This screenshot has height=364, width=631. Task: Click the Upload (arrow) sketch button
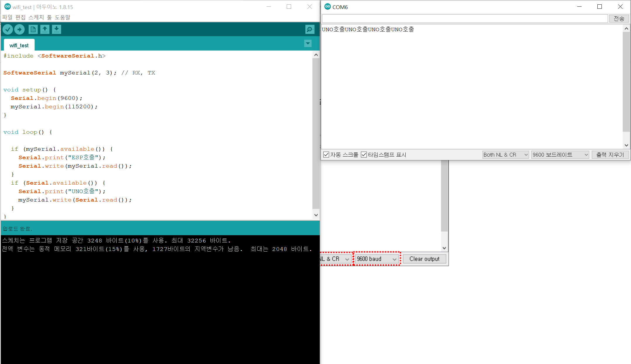[20, 29]
